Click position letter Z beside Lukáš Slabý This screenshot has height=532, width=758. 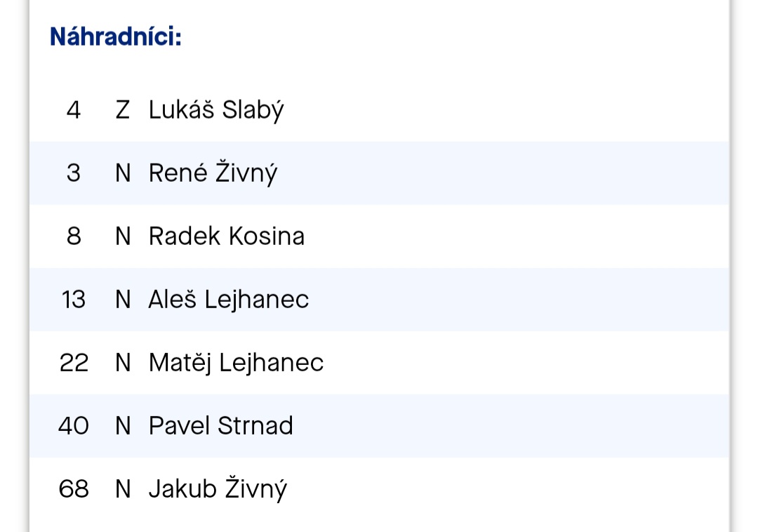pos(123,110)
